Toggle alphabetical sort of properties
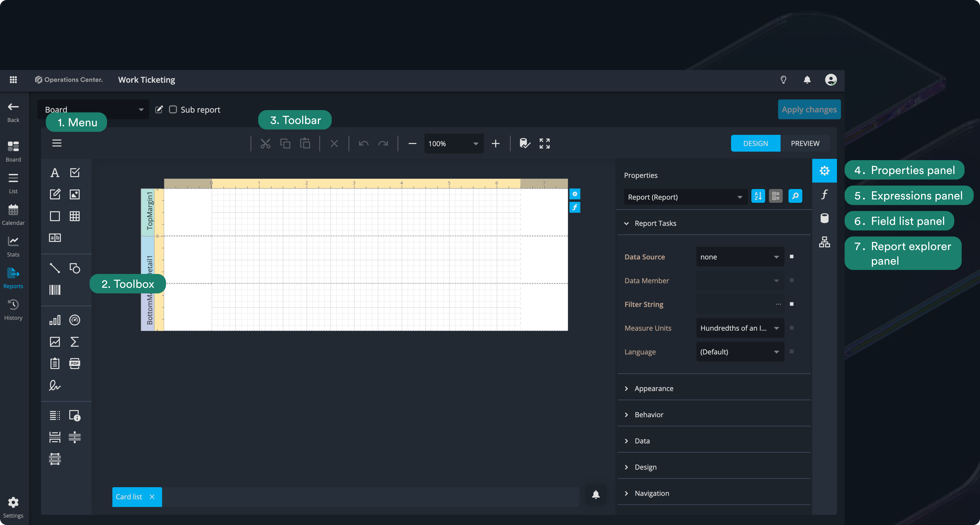This screenshot has height=525, width=980. [x=758, y=196]
